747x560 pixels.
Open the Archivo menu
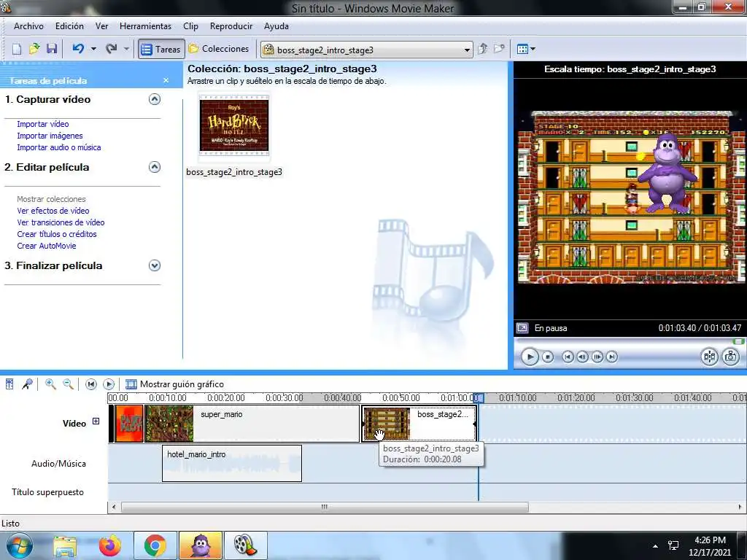[x=28, y=26]
